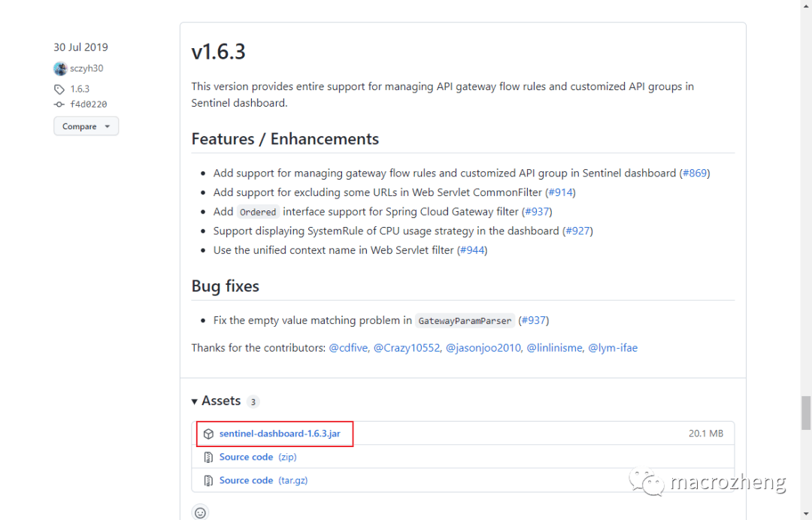Click the Ordered code label
The width and height of the screenshot is (812, 520).
tap(258, 212)
